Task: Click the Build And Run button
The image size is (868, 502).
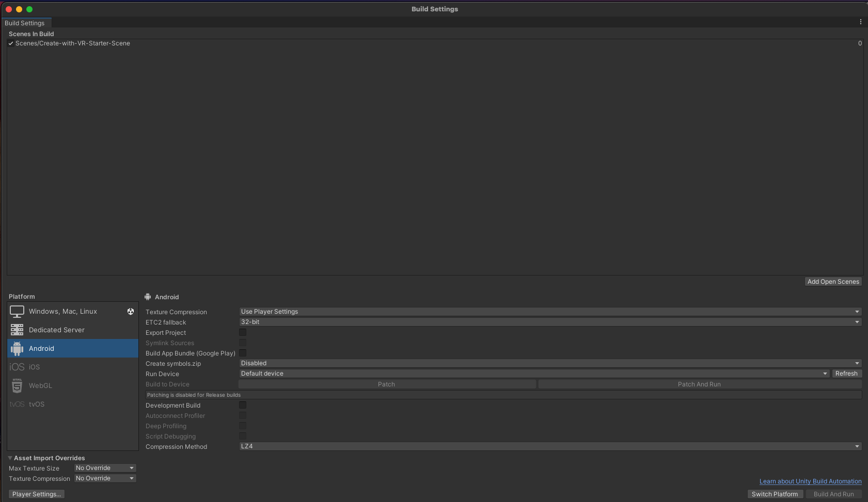Action: point(834,494)
